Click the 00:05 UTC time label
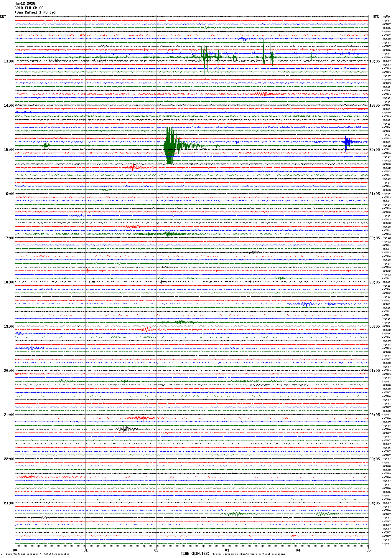This screenshot has height=558, width=392. (374, 326)
